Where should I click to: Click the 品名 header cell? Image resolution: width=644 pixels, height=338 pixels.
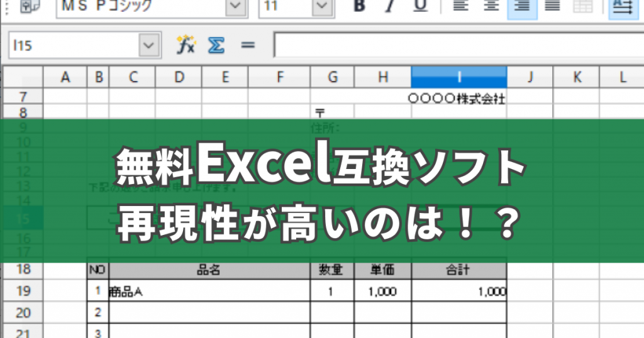(209, 270)
